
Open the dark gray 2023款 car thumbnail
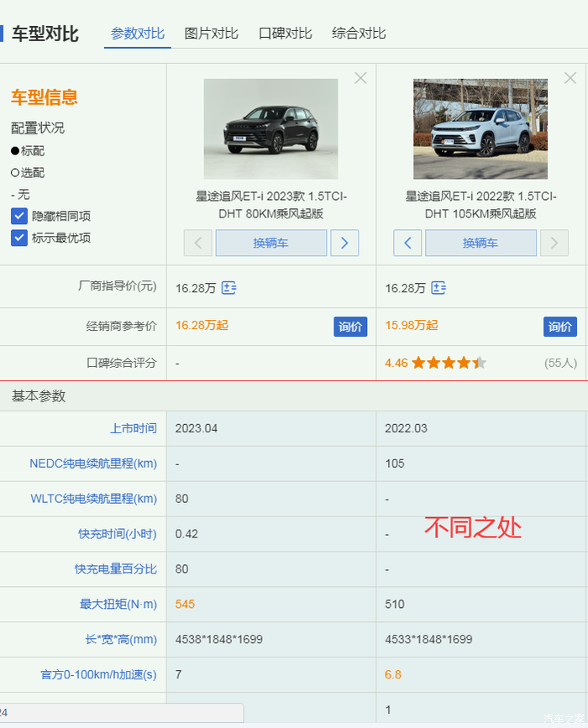[x=270, y=128]
